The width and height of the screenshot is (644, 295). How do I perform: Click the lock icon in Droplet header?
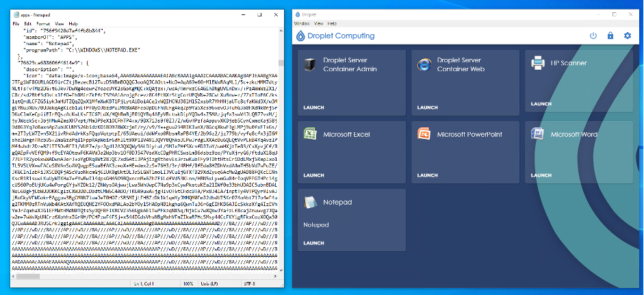point(610,36)
